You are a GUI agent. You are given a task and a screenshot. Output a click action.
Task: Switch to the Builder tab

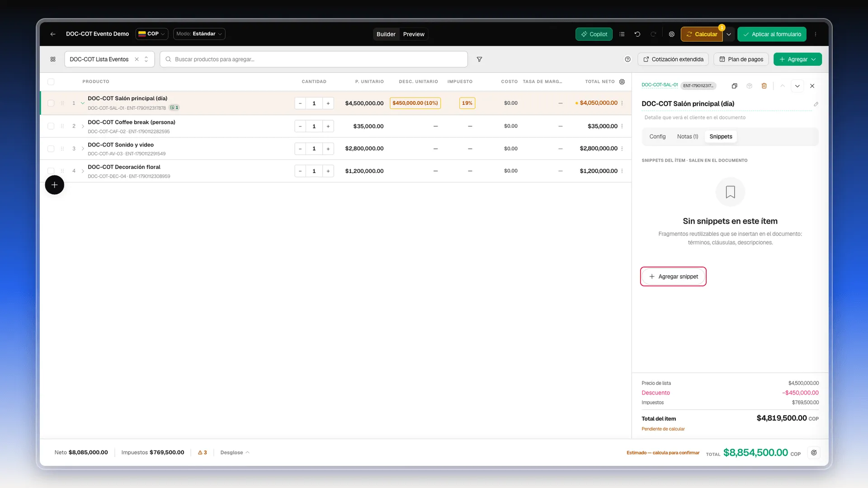pyautogui.click(x=386, y=34)
